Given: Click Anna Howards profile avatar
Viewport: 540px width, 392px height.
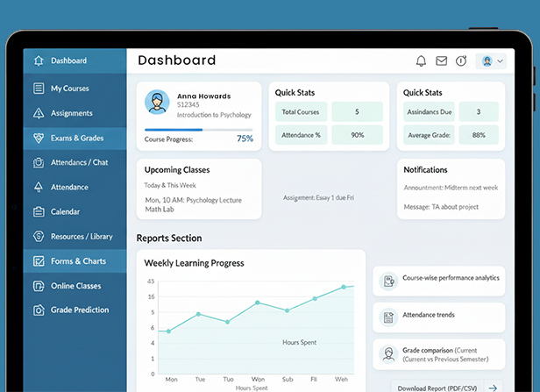Looking at the screenshot, I should click(158, 103).
